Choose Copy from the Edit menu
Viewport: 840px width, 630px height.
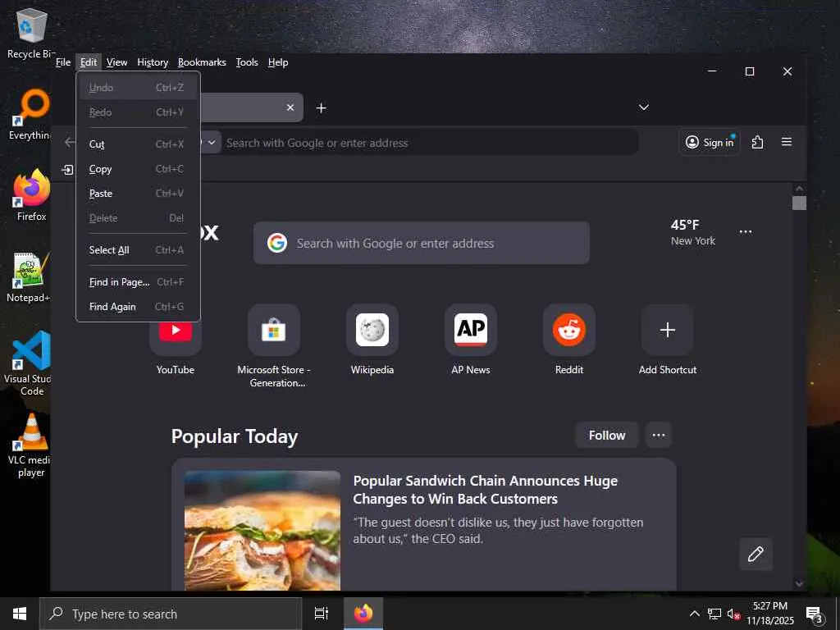[x=138, y=169]
